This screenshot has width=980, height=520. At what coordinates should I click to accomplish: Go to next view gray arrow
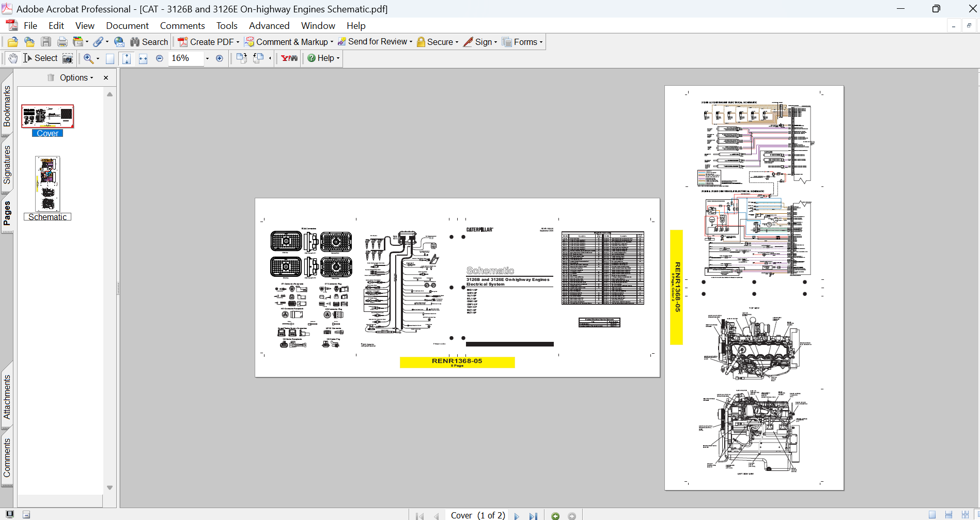(572, 515)
